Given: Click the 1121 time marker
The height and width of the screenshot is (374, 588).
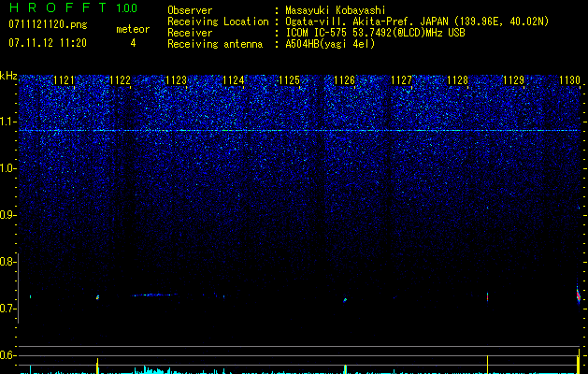Looking at the screenshot, I should click(x=64, y=80).
